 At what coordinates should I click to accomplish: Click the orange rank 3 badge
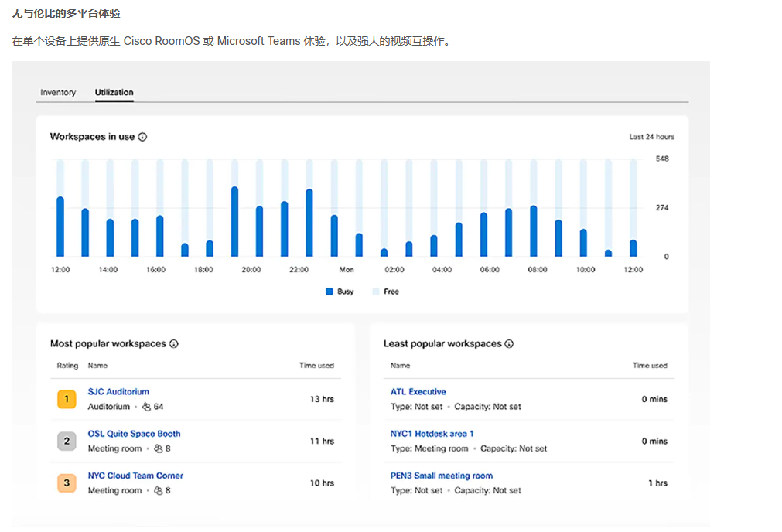(x=67, y=483)
